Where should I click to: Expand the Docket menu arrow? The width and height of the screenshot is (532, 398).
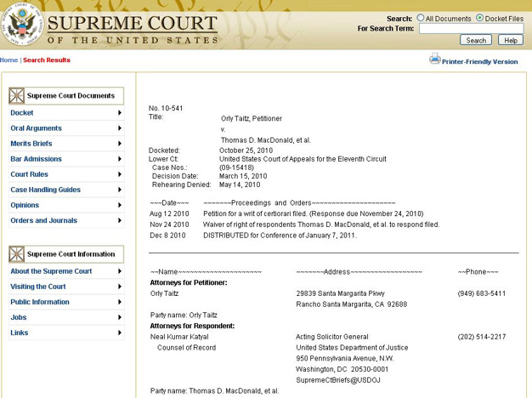click(x=120, y=113)
